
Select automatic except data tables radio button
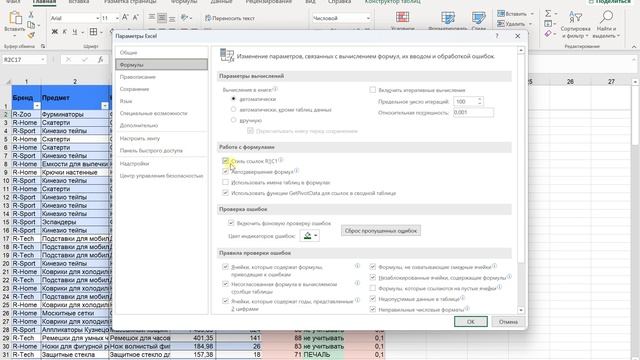click(x=233, y=109)
